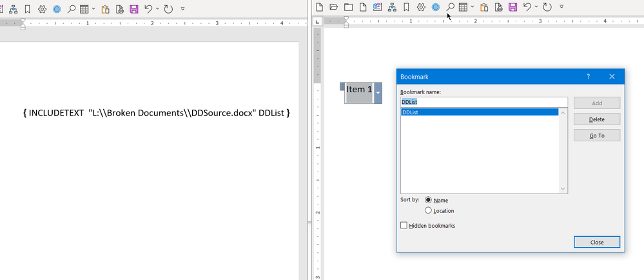Screen dimensions: 644x280
Task: Click the INCLUDETEXT field code in left document
Action: (157, 113)
